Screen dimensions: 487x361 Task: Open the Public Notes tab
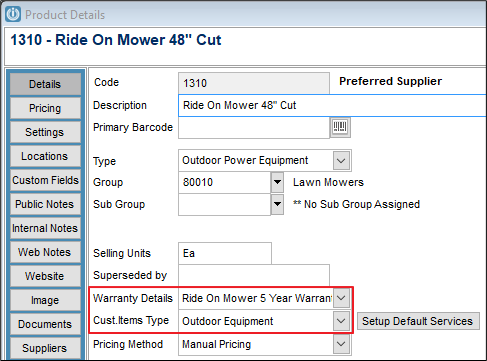coord(45,204)
